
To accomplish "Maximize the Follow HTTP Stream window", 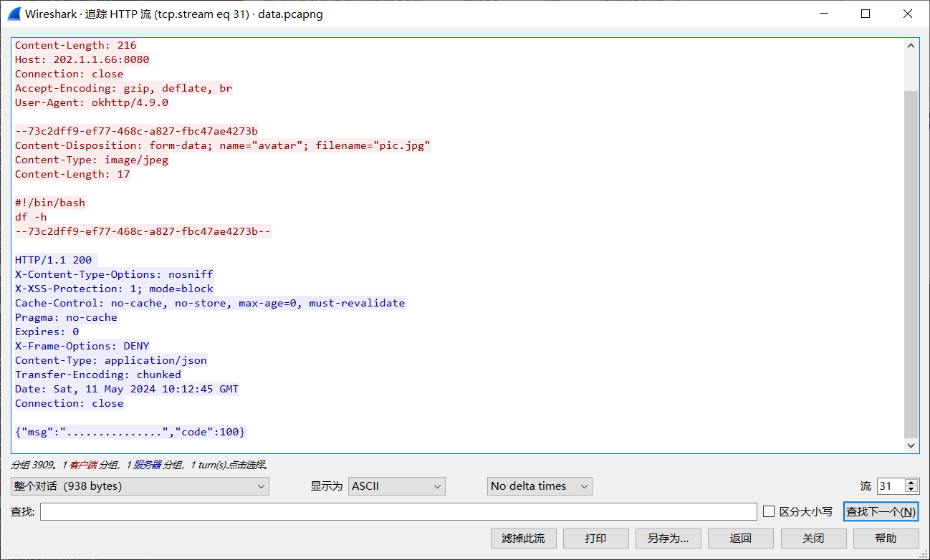I will pos(866,14).
